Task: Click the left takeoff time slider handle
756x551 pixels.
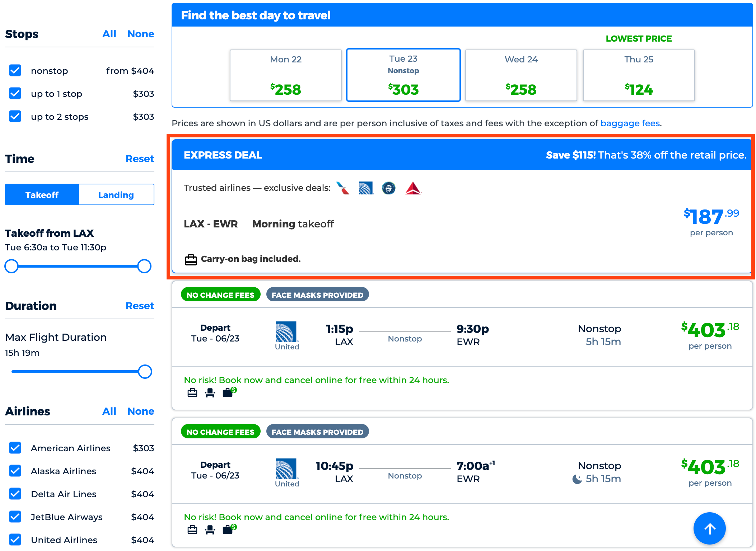Action: (11, 266)
